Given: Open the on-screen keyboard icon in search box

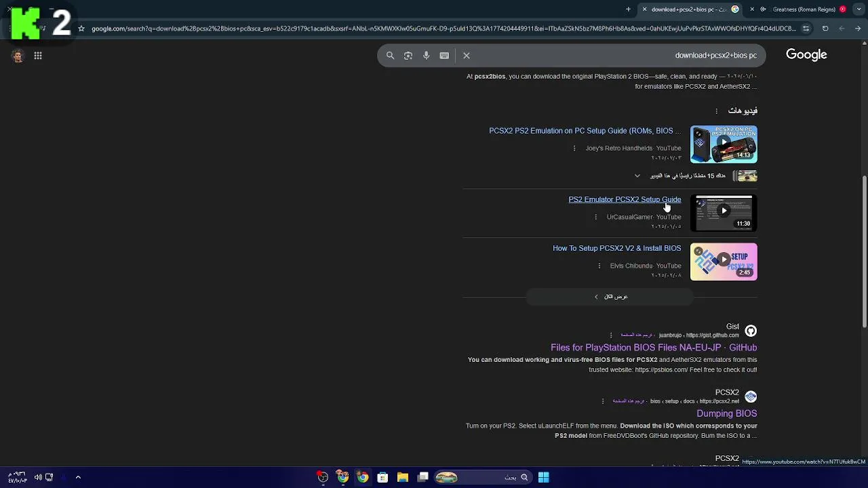Looking at the screenshot, I should pos(444,56).
